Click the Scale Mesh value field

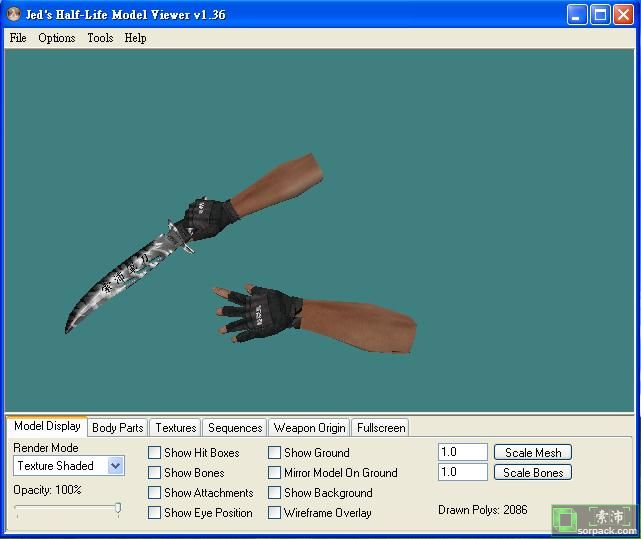[x=462, y=453]
